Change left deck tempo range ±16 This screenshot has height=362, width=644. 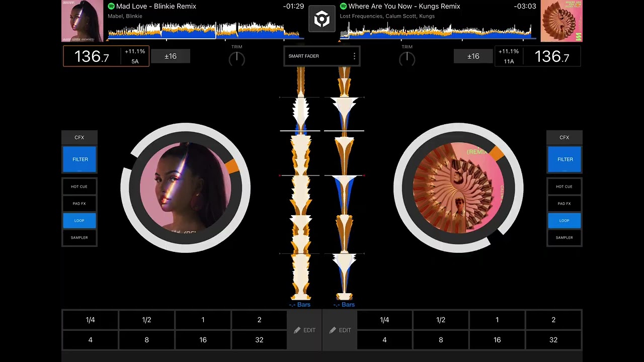[171, 56]
